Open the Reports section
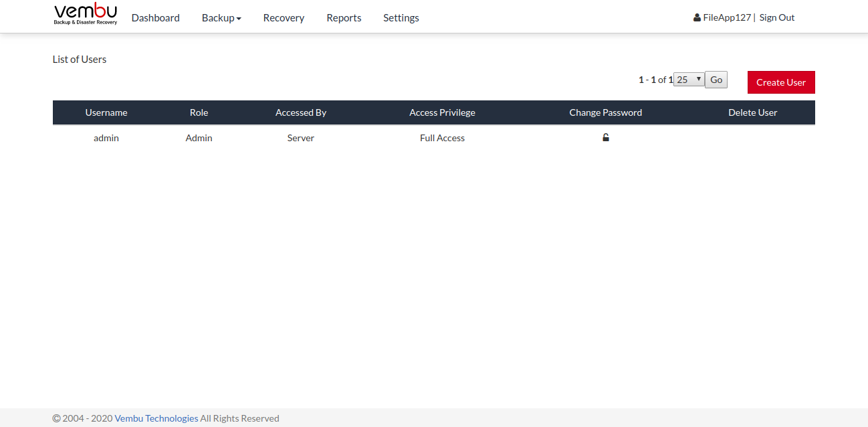The width and height of the screenshot is (868, 427). pos(344,18)
